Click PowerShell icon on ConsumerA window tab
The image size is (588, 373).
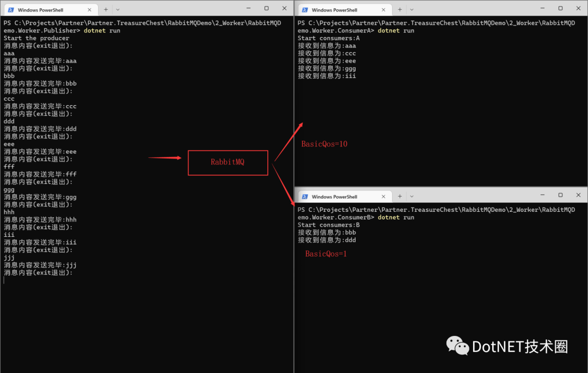(x=305, y=10)
